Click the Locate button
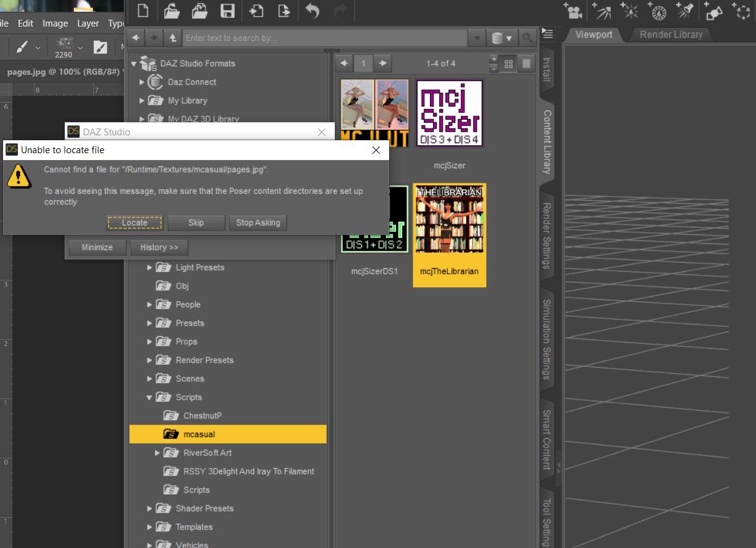This screenshot has height=548, width=756. point(134,222)
